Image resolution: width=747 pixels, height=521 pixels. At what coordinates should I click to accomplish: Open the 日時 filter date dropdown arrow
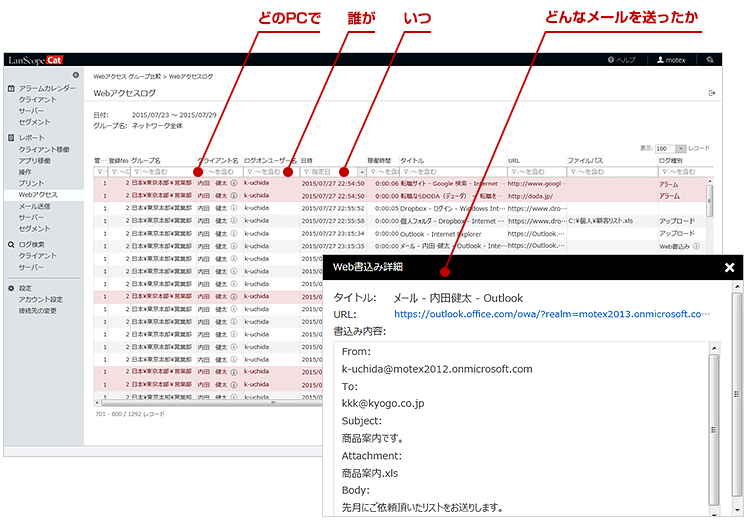tap(362, 172)
